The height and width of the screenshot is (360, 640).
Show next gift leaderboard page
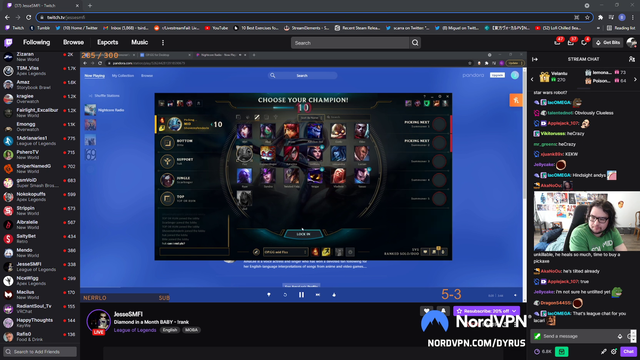tap(635, 80)
